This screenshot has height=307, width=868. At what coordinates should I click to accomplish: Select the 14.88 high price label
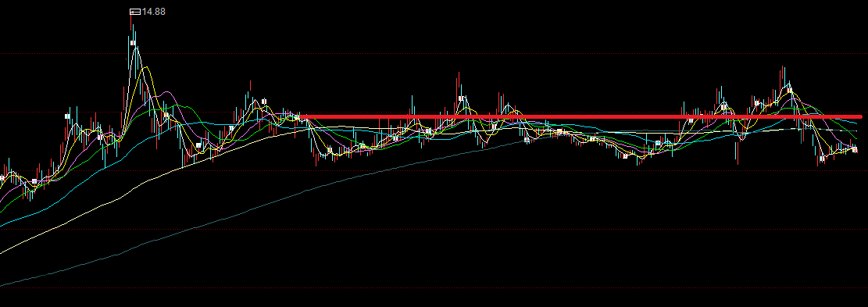(153, 11)
